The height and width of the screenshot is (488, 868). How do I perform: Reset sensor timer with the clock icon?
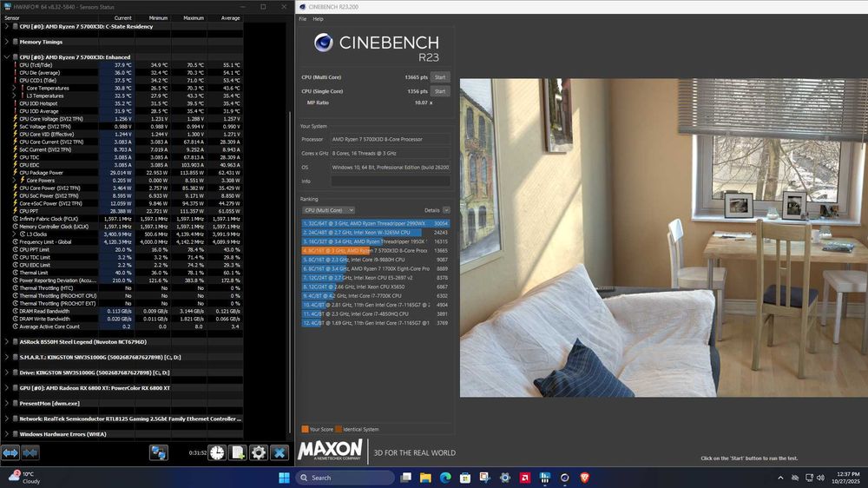pos(217,452)
